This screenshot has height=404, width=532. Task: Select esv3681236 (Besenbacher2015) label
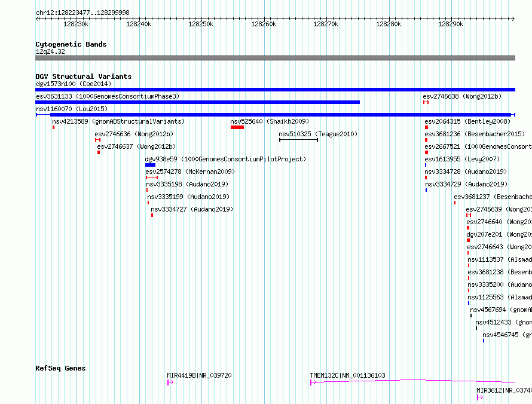click(475, 134)
